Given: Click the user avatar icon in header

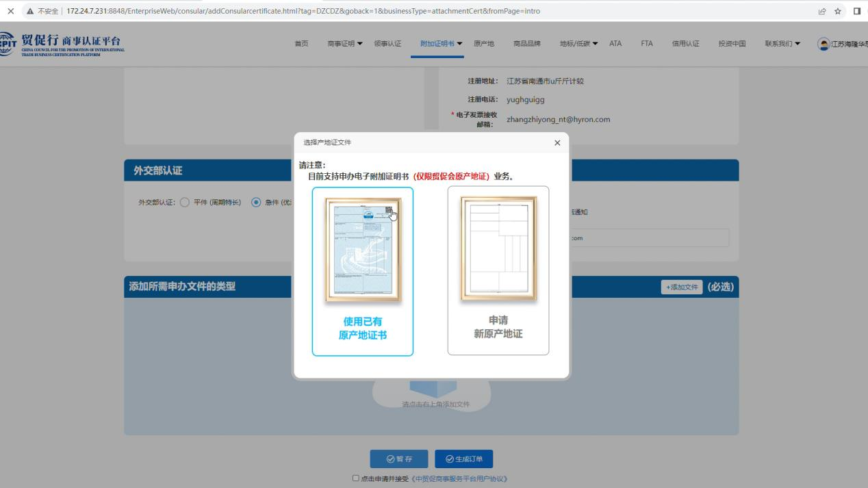Looking at the screenshot, I should tap(824, 44).
